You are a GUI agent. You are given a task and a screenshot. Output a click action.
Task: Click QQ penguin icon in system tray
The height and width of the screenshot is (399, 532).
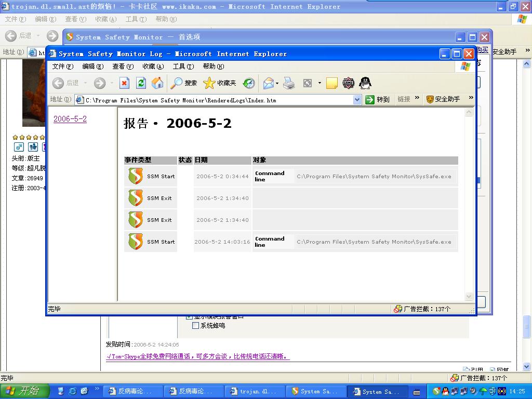coord(445,392)
